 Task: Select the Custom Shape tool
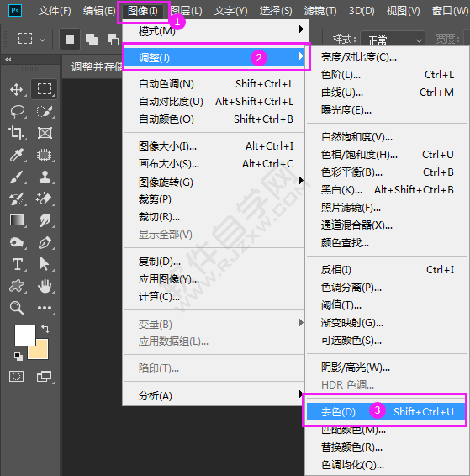[x=16, y=286]
